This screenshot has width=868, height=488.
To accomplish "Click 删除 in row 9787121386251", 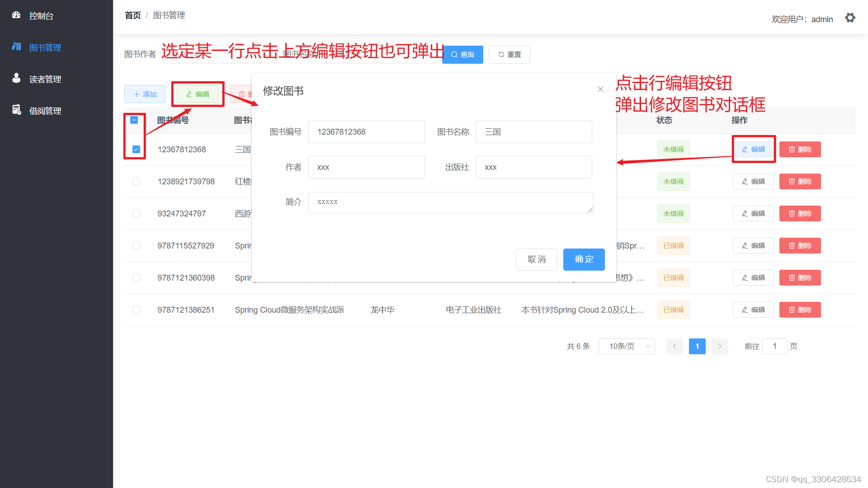I will click(x=800, y=310).
